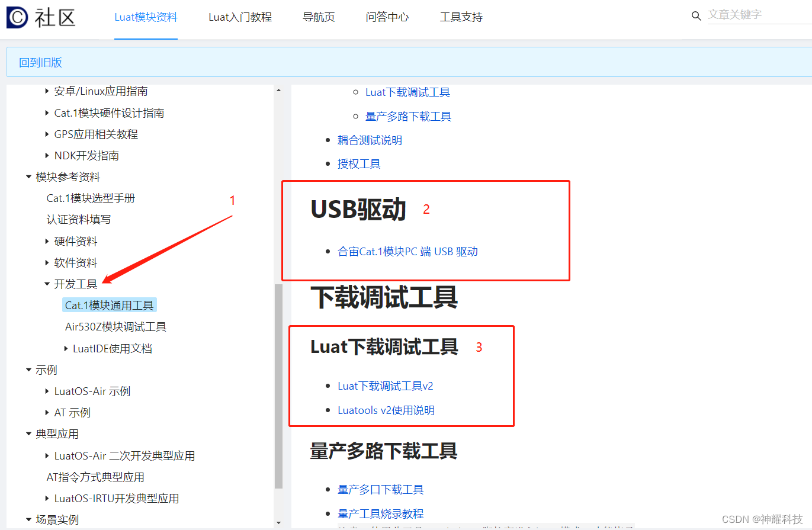The width and height of the screenshot is (812, 530).
Task: Expand the NDK开发指南 node
Action: coord(47,156)
